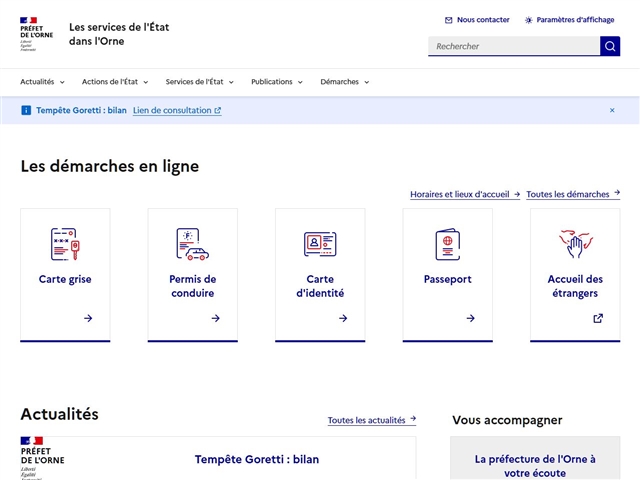Click the Passeport booklet icon

click(447, 244)
